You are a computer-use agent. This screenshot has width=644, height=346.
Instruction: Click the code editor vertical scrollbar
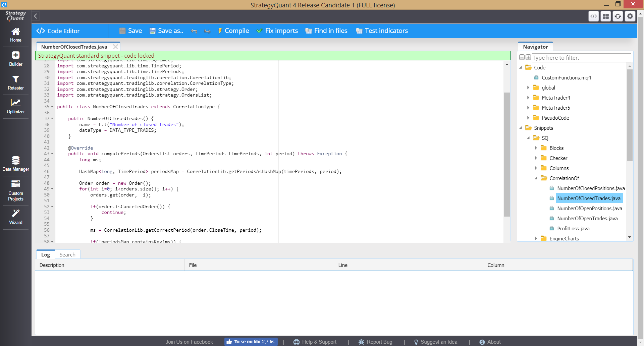[x=507, y=154]
